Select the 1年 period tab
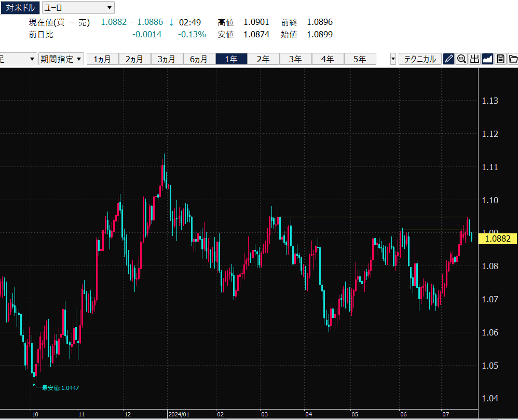The height and width of the screenshot is (420, 518). point(231,59)
